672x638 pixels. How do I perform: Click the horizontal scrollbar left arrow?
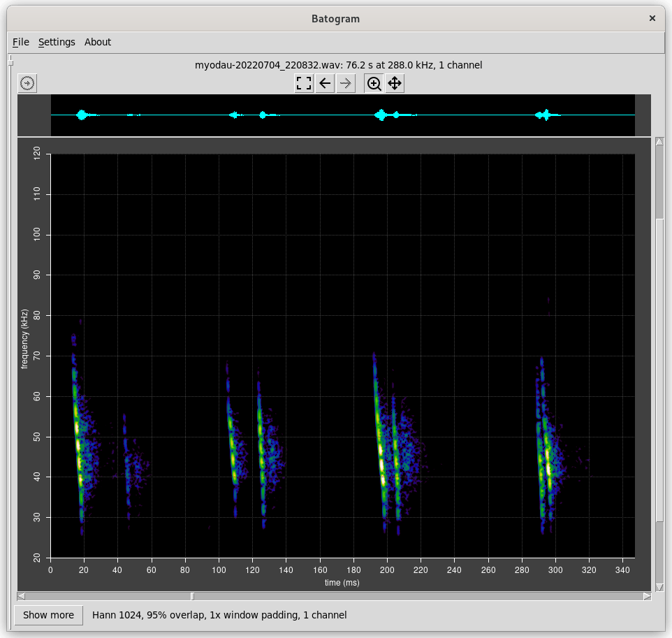22,596
